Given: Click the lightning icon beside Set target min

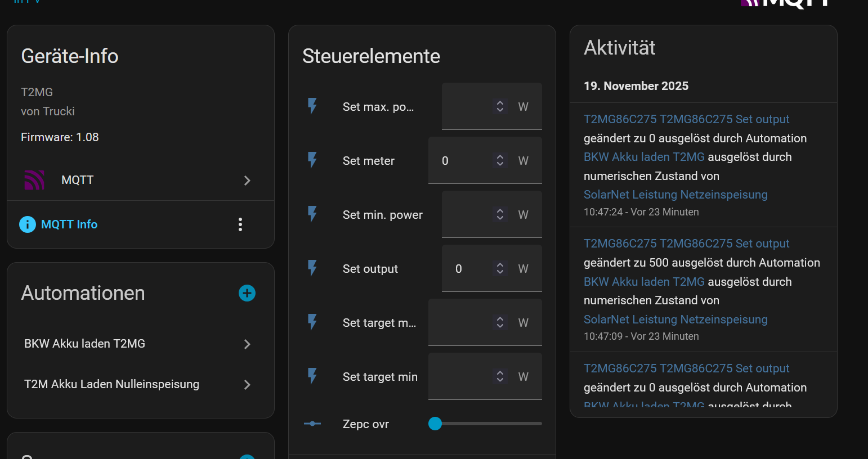Looking at the screenshot, I should 312,376.
